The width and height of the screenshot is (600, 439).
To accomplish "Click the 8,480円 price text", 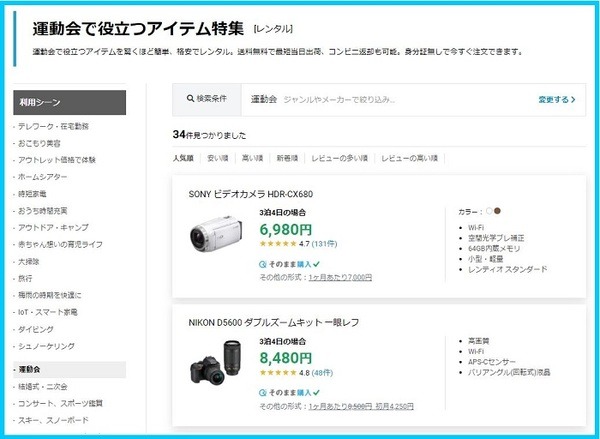I will pos(286,358).
